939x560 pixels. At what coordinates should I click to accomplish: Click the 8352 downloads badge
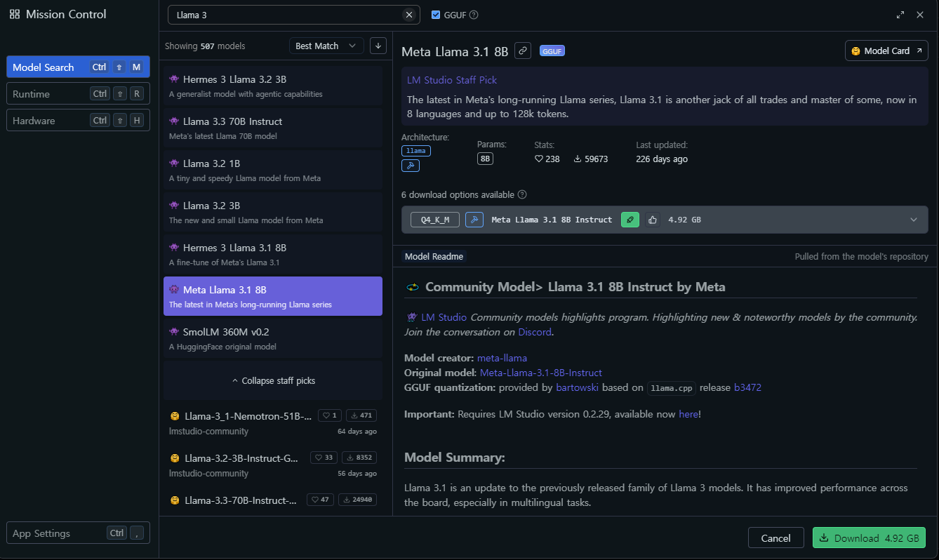359,458
